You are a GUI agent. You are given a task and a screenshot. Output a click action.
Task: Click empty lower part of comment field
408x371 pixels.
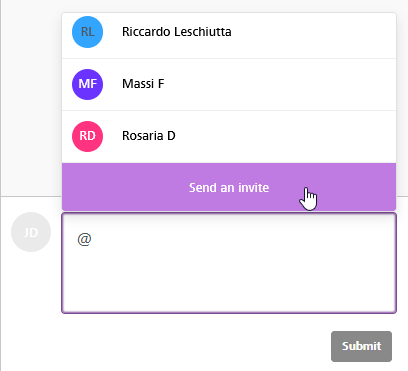(229, 287)
